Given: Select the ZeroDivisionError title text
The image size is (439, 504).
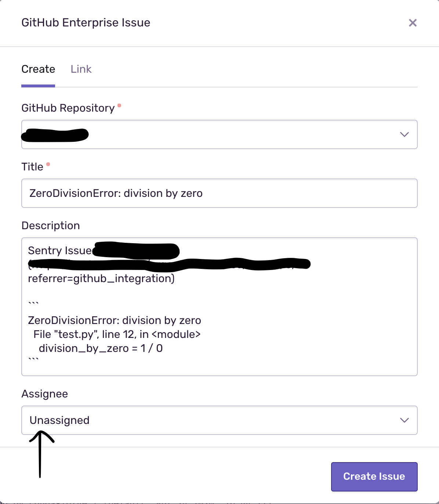Looking at the screenshot, I should click(116, 193).
